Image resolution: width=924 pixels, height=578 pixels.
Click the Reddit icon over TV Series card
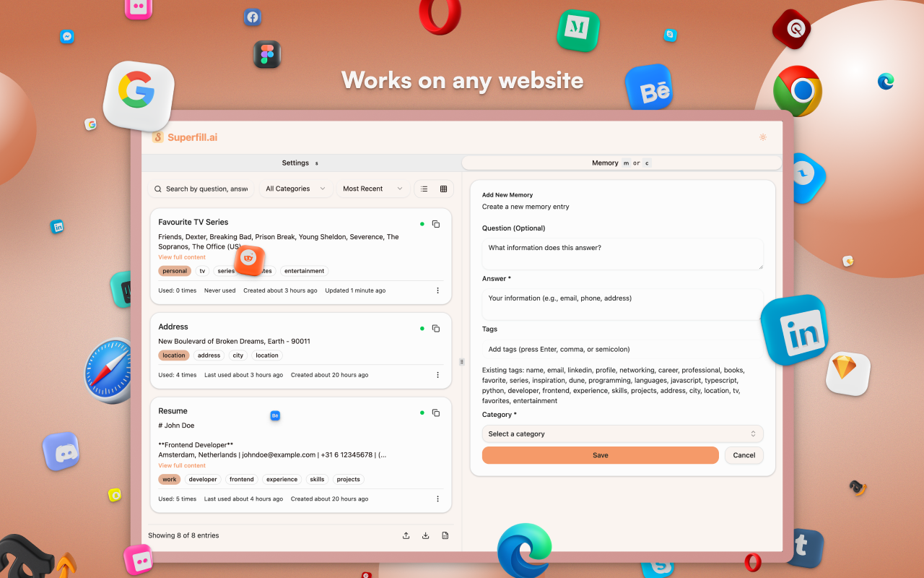249,260
